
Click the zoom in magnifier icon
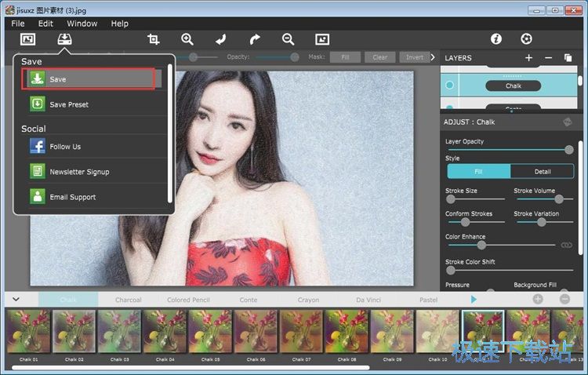point(187,39)
